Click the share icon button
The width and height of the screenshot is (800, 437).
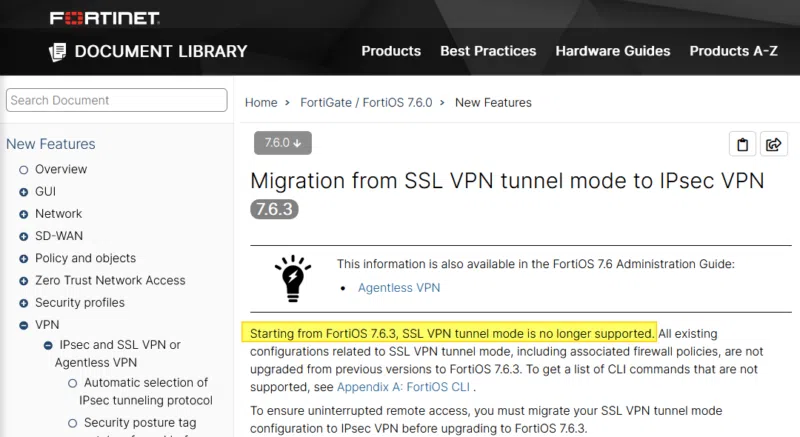pos(773,145)
